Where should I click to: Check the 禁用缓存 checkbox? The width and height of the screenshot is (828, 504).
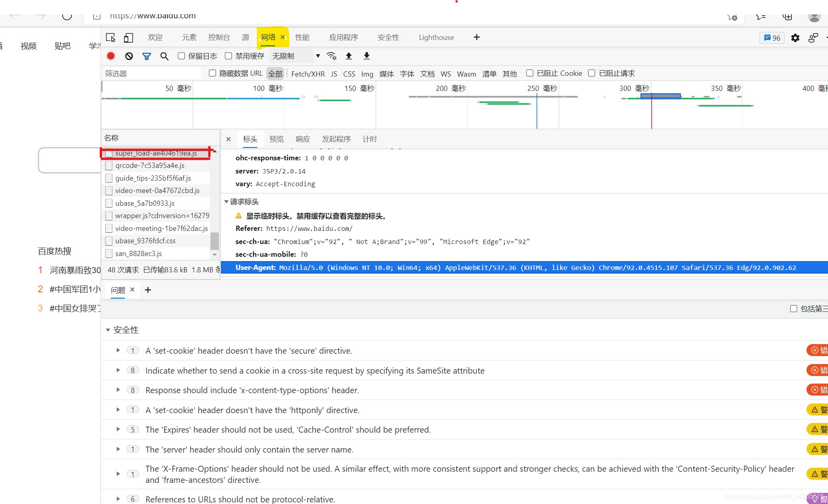[228, 56]
